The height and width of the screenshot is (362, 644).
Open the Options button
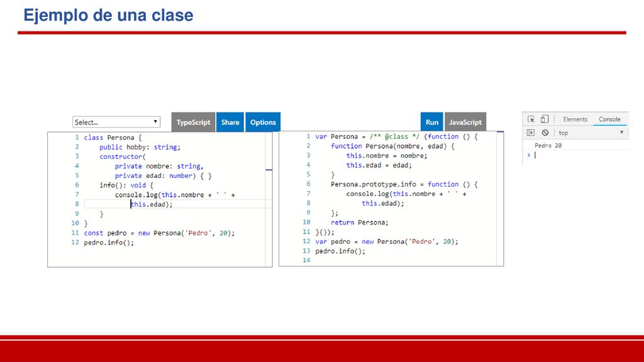(x=263, y=123)
